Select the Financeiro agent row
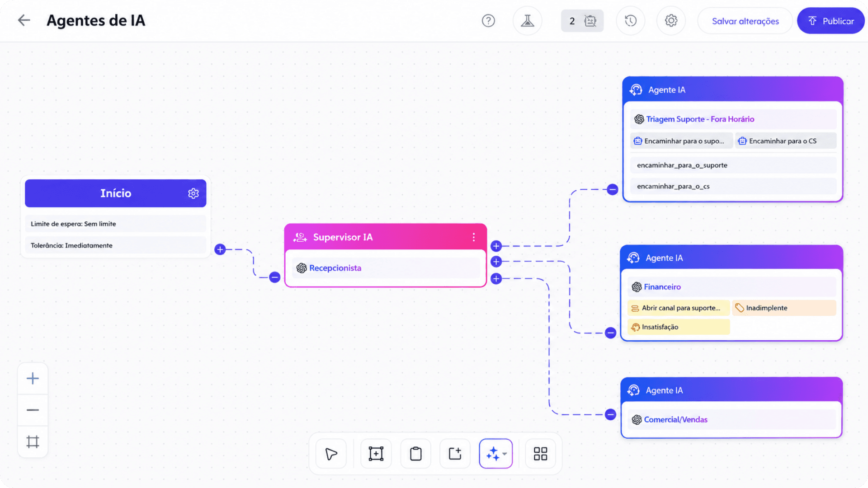Image resolution: width=868 pixels, height=488 pixels. (x=731, y=287)
